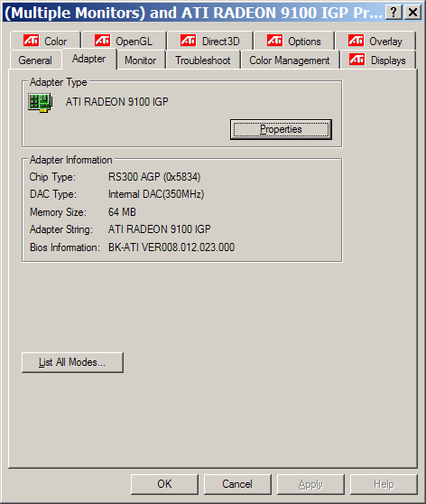Open the Troubleshoot tab

(x=203, y=61)
